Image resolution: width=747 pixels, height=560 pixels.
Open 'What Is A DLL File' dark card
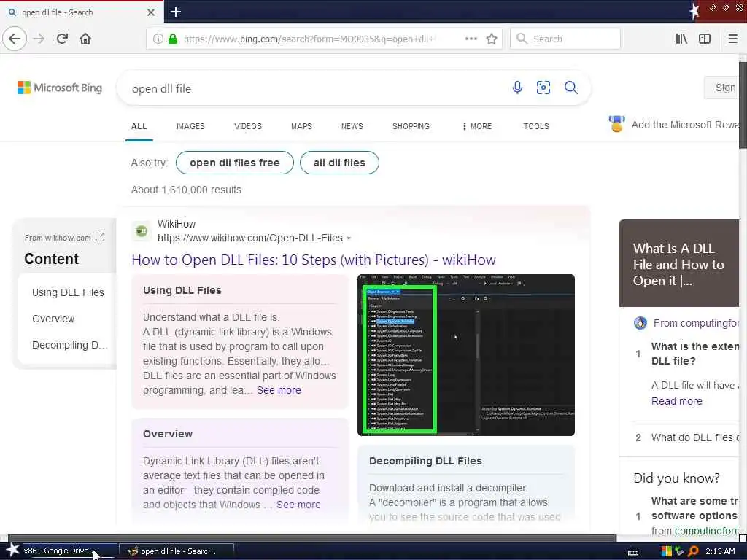tap(679, 263)
